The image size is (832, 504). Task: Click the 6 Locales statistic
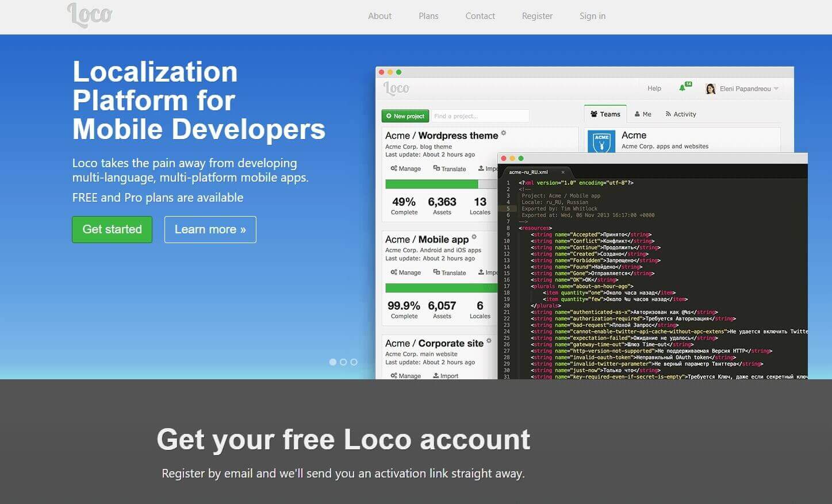tap(480, 310)
